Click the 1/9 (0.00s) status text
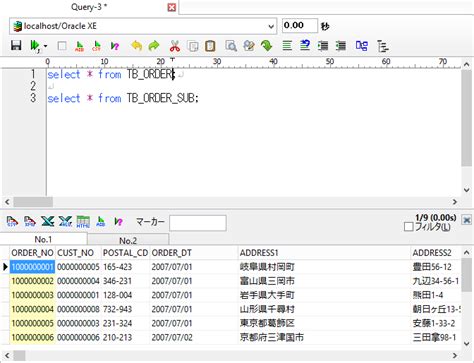This screenshot has width=474, height=363. (x=436, y=217)
